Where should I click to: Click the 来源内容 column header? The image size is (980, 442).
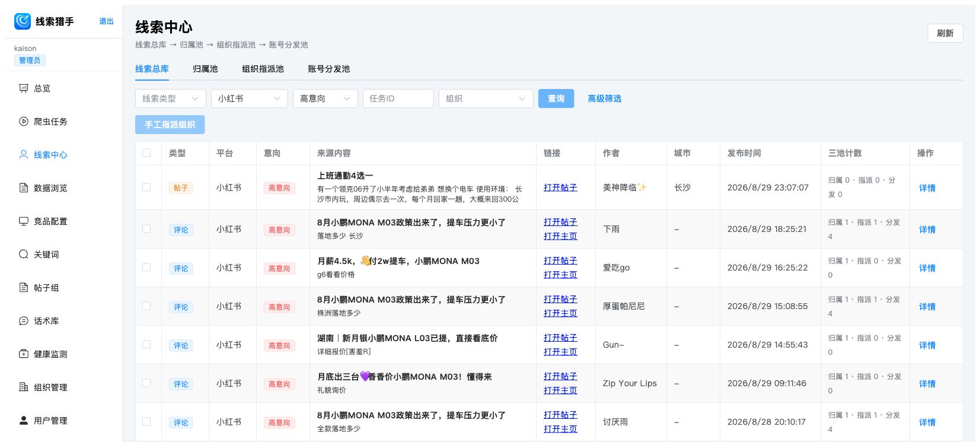tap(334, 153)
